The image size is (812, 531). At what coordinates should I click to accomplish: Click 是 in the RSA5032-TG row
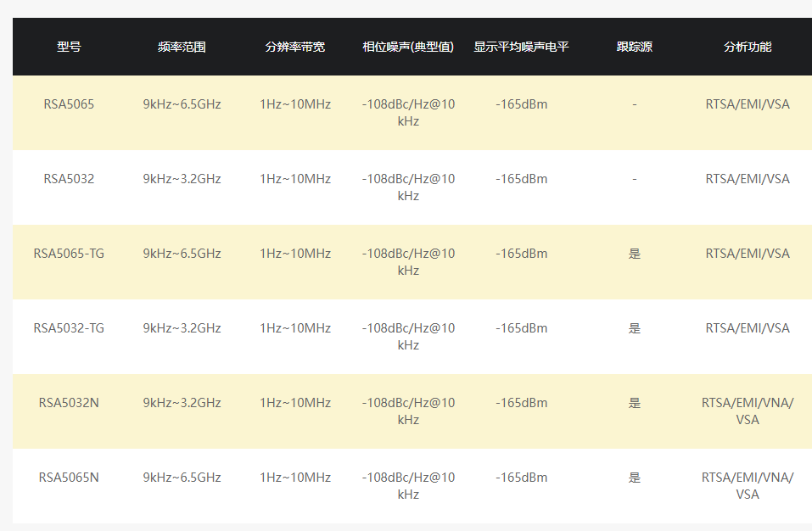(x=635, y=328)
